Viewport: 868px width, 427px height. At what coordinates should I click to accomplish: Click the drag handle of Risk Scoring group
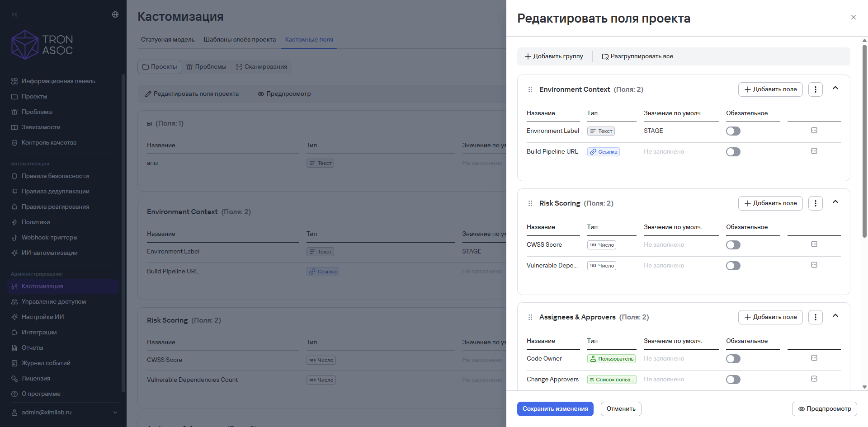(x=530, y=203)
